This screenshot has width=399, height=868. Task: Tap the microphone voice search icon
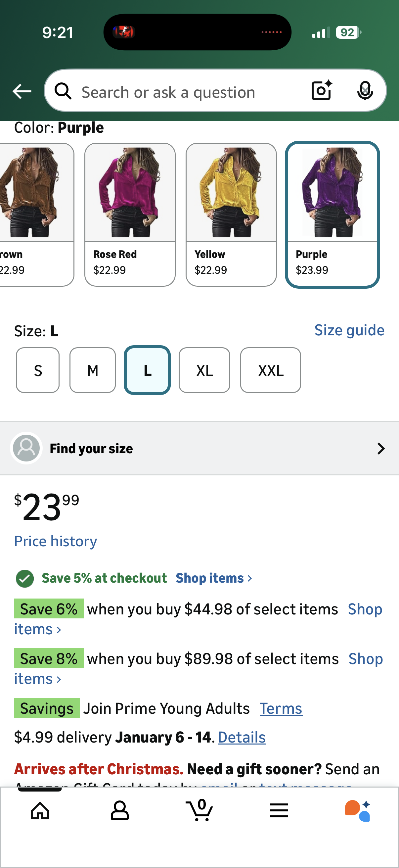tap(365, 91)
